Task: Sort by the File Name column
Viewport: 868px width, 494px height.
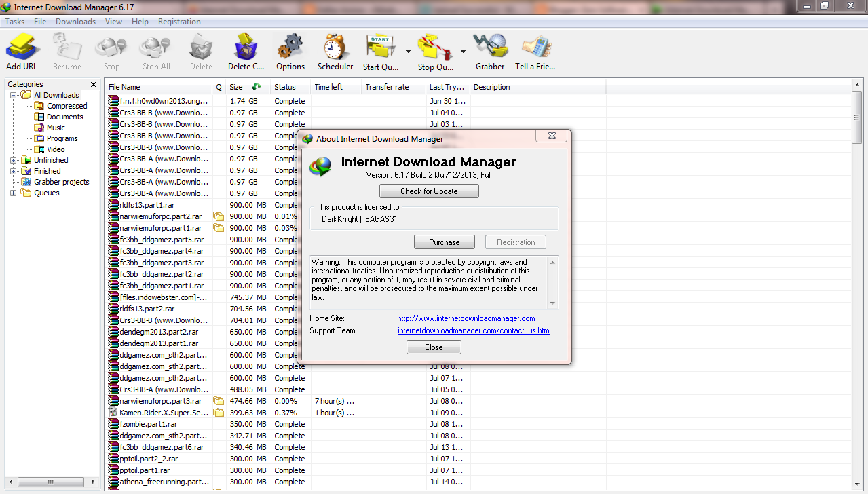Action: pos(159,87)
